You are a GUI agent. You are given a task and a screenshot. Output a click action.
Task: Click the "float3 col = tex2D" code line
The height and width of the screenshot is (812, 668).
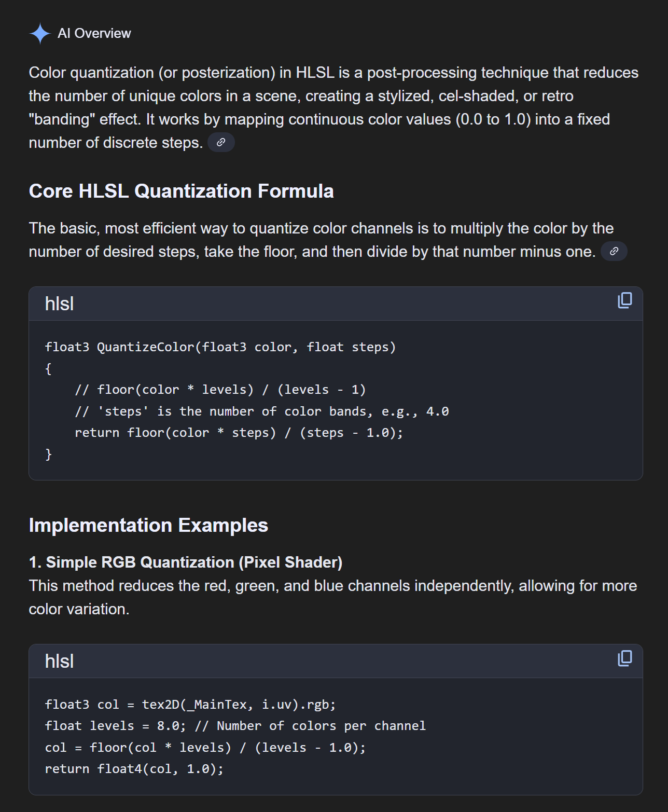pos(190,705)
